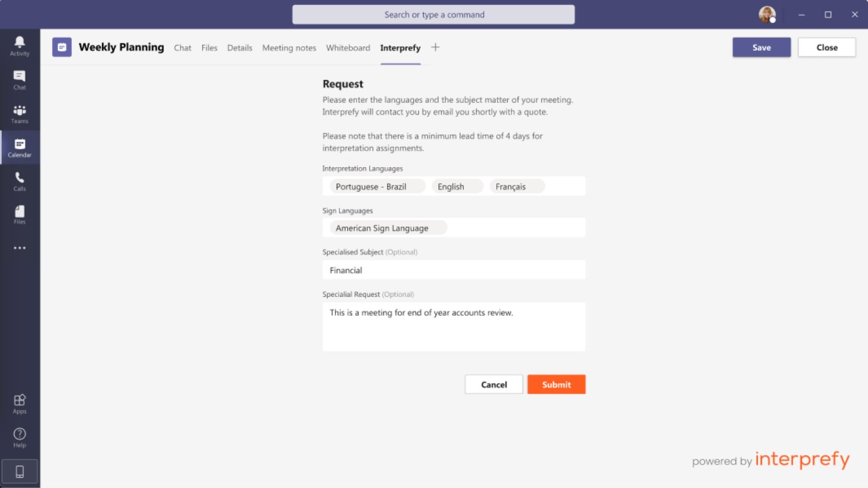The image size is (868, 488).
Task: Click the mobile device icon in sidebar
Action: pyautogui.click(x=20, y=471)
